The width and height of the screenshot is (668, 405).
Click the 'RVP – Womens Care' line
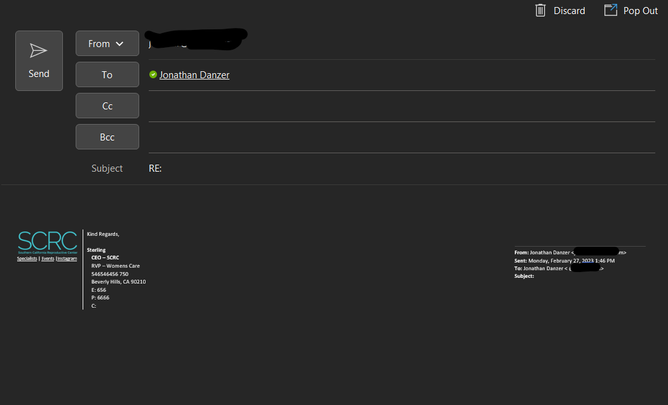coord(115,266)
